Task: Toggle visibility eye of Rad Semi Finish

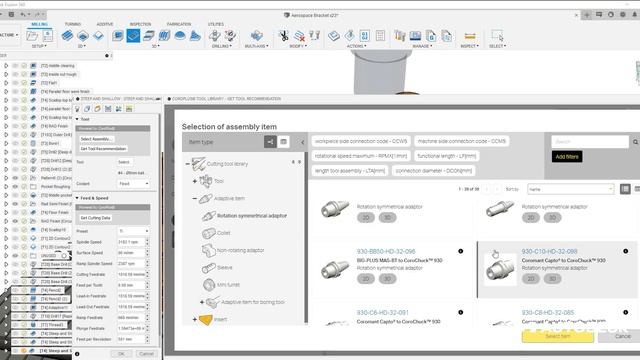Action: (15, 204)
